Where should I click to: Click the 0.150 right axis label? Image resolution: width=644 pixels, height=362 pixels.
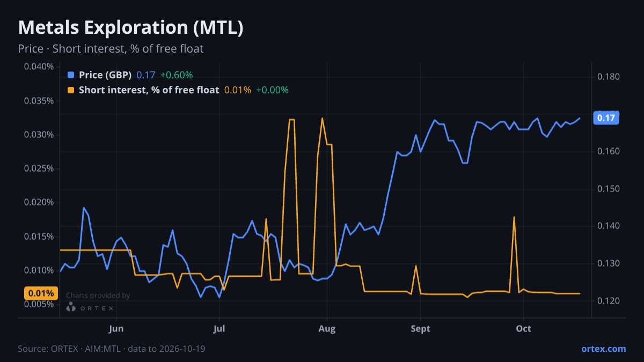tap(609, 189)
